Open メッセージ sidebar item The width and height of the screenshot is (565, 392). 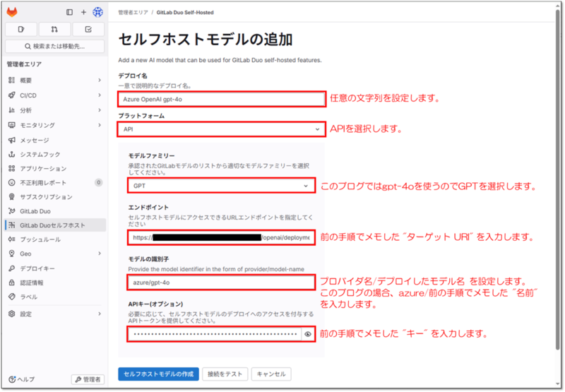click(x=56, y=140)
